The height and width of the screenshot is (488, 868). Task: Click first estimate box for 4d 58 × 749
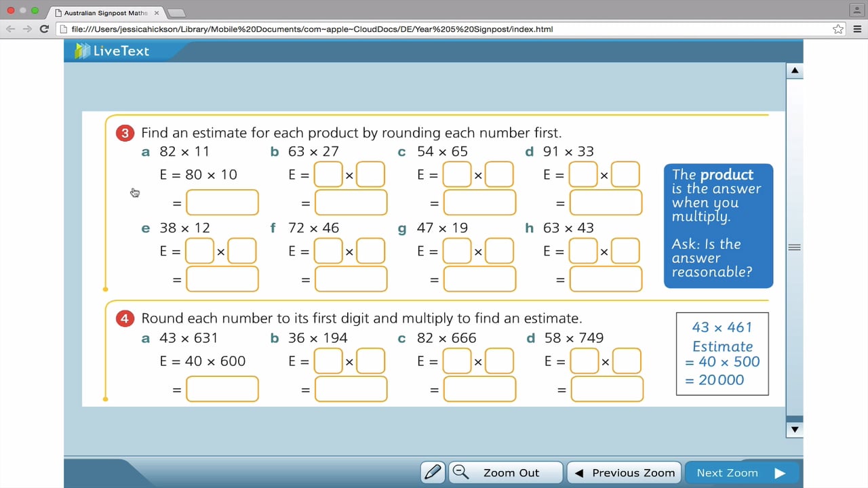tap(585, 361)
